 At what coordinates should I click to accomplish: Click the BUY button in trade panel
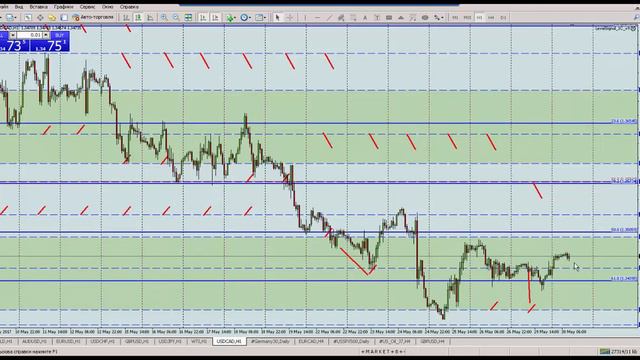60,36
